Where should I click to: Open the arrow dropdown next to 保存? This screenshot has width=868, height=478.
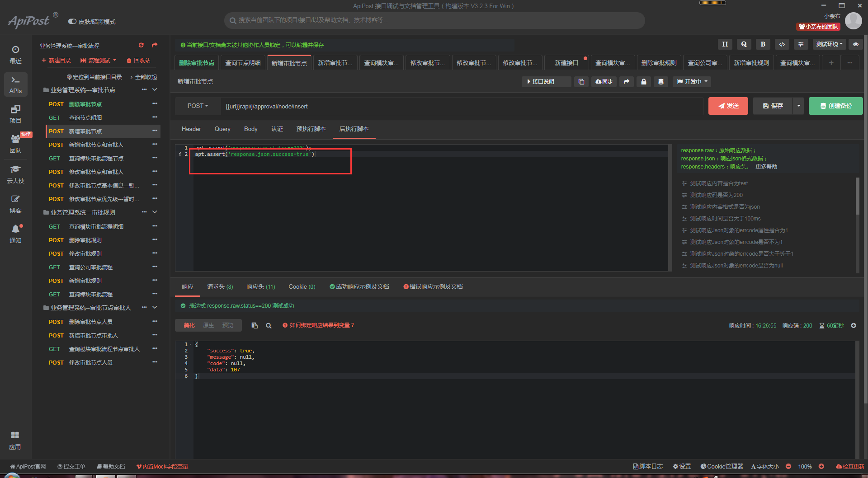click(x=798, y=106)
